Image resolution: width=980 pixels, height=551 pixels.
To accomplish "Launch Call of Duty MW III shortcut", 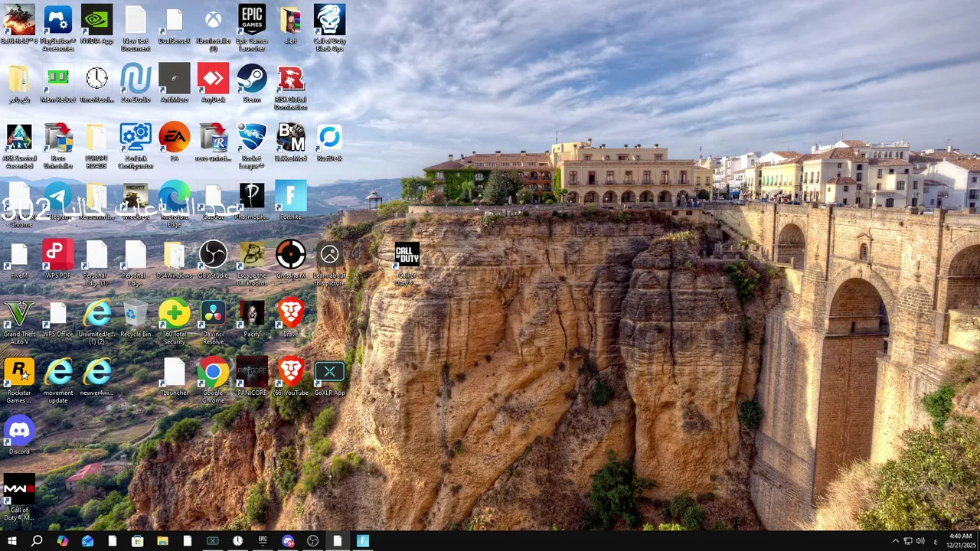I will click(19, 498).
